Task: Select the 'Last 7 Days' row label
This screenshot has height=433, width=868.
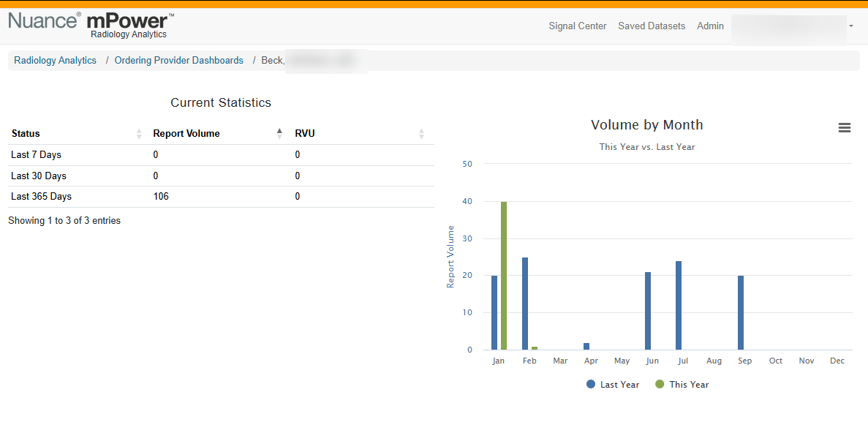Action: pos(36,155)
